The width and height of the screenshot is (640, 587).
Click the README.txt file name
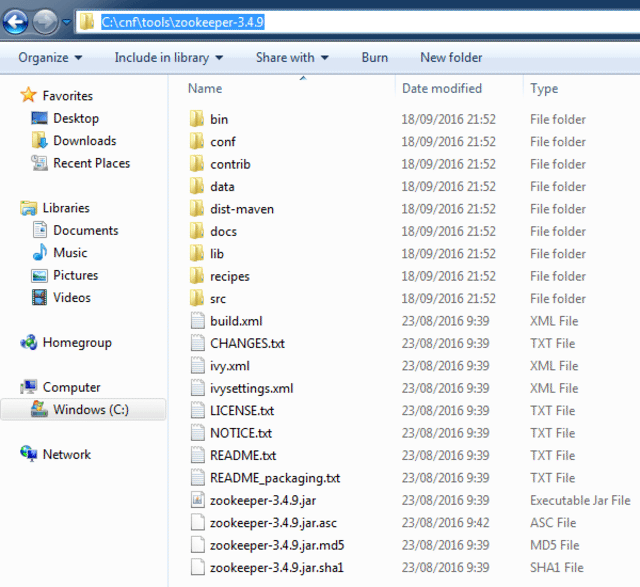click(243, 456)
